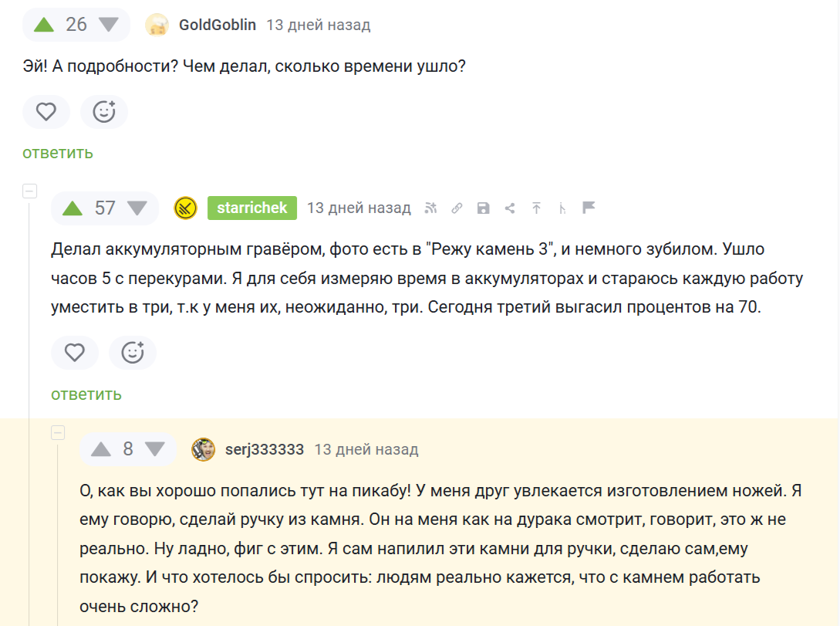840x626 pixels.
Task: Click the yellow award badge beside starrichek
Action: pos(184,208)
